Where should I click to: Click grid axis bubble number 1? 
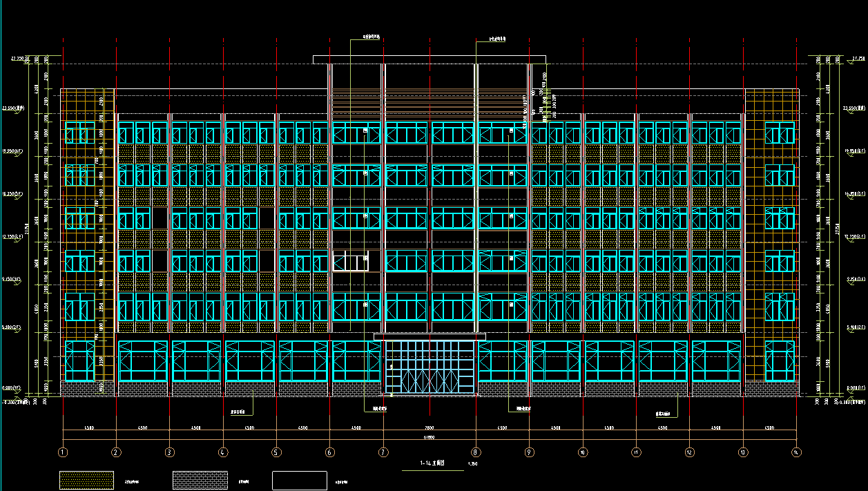(63, 453)
